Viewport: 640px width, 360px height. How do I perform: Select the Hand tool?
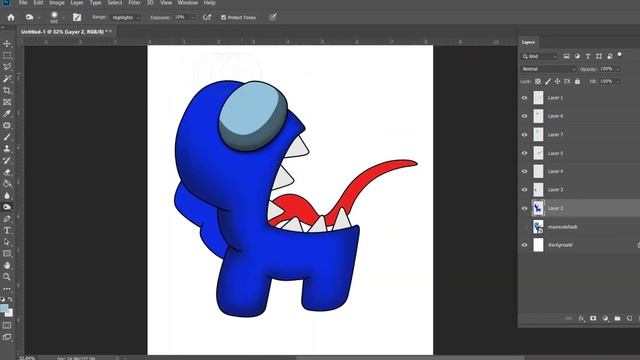coord(7,265)
